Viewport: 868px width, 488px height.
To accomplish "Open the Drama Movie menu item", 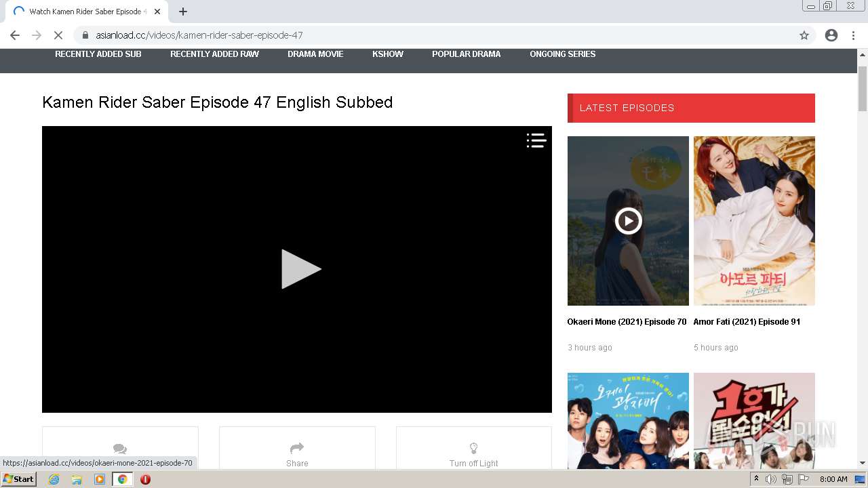I will click(315, 54).
